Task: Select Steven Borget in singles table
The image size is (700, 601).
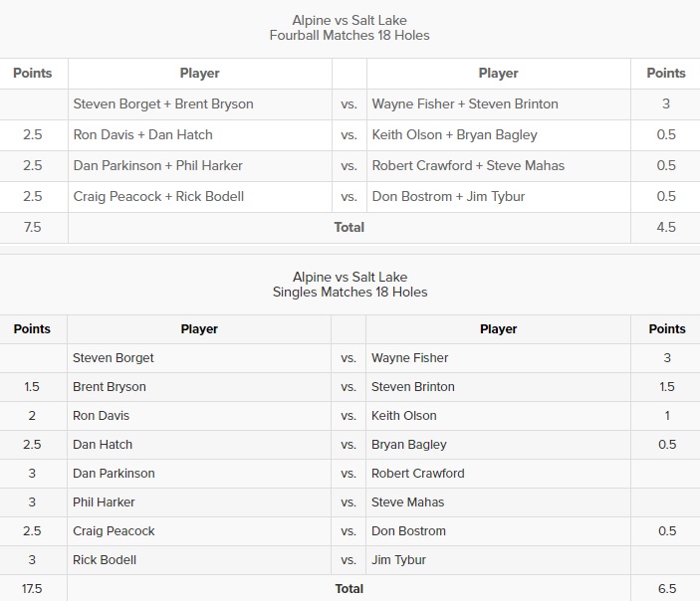Action: click(x=113, y=358)
